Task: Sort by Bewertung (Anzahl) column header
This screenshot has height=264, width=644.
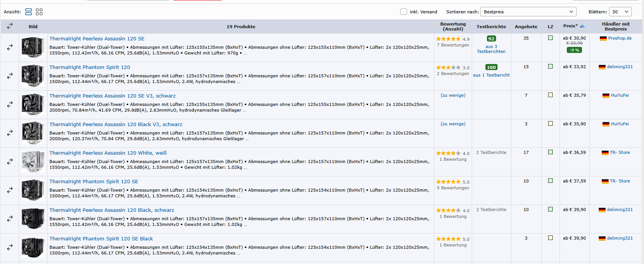Action: [453, 26]
